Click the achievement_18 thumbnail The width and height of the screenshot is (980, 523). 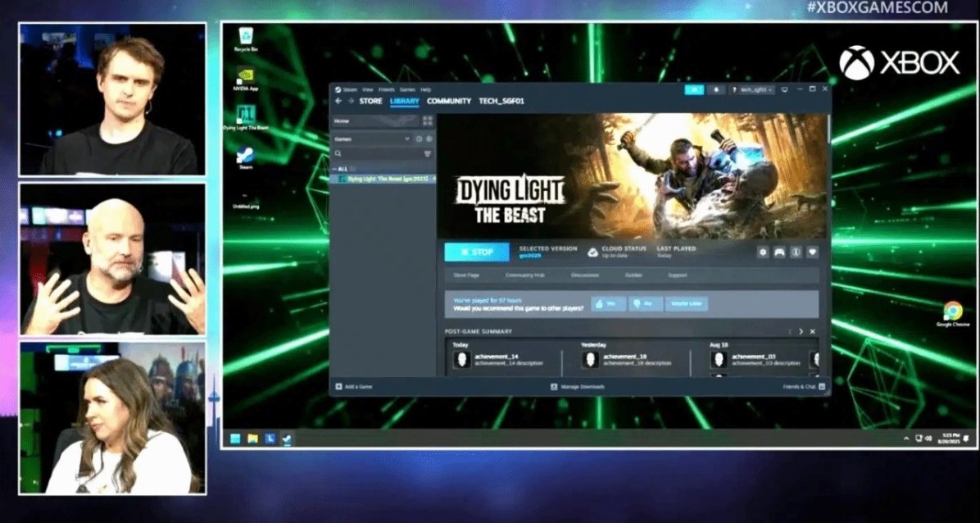pos(590,360)
